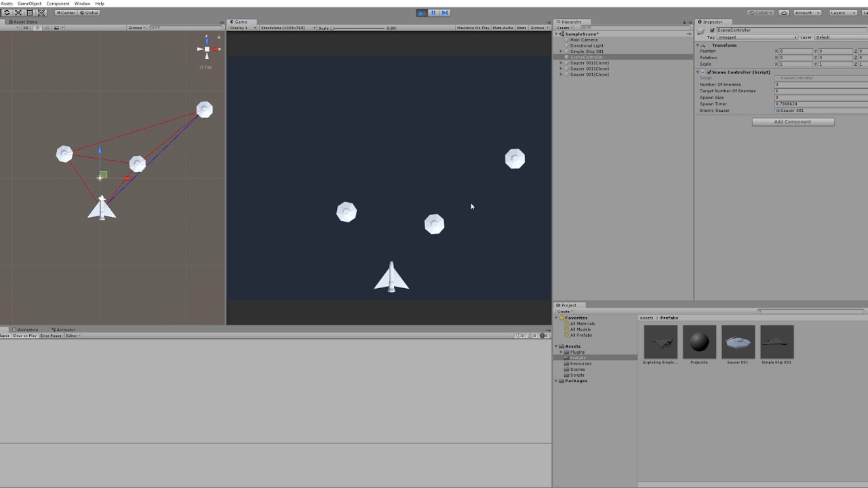Image resolution: width=868 pixels, height=488 pixels.
Task: Toggle the SceneController active checkbox in Inspector
Action: click(712, 30)
